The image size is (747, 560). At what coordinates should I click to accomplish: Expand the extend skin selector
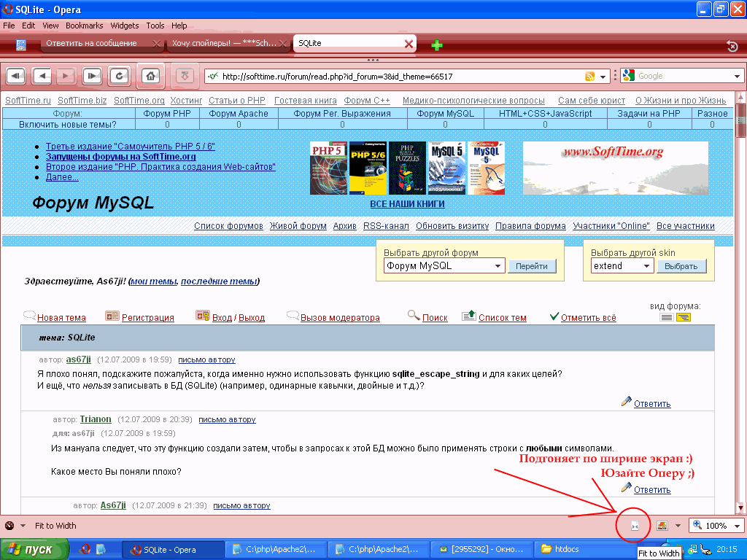point(646,265)
